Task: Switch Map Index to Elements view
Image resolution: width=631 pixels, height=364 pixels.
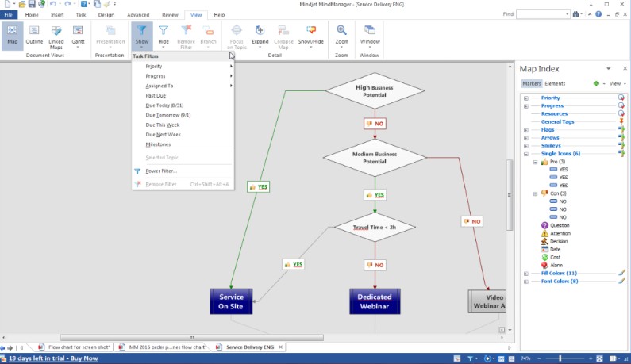Action: coord(555,83)
